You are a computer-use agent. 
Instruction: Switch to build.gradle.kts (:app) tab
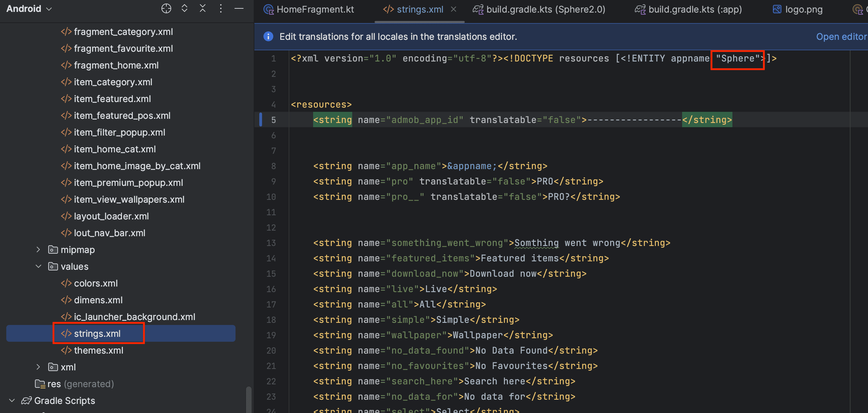tap(695, 9)
